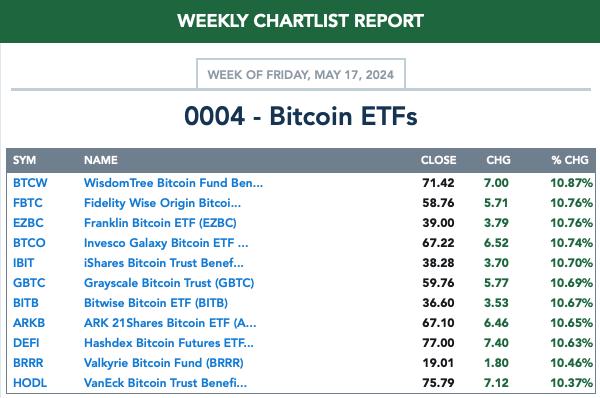Click Fidelity Wise Origin Bitcoin name
This screenshot has height=398, width=600.
pos(162,203)
